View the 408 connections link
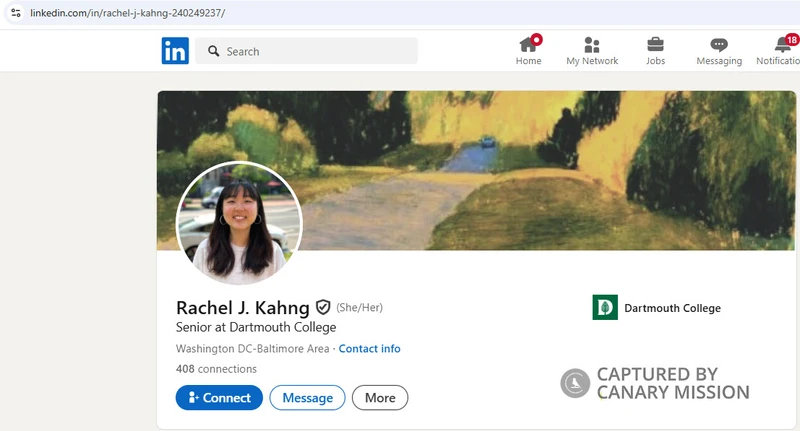 [x=216, y=369]
